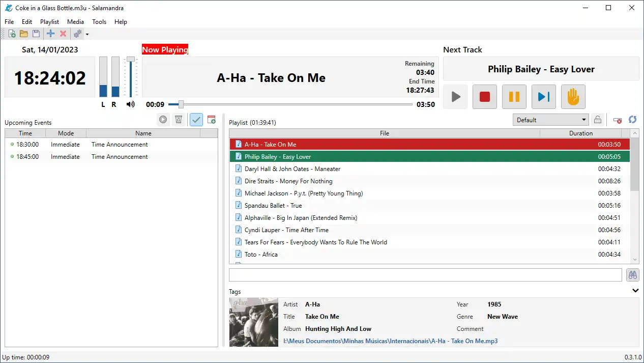Click the red stop playback button
This screenshot has width=644, height=363.
(x=484, y=97)
